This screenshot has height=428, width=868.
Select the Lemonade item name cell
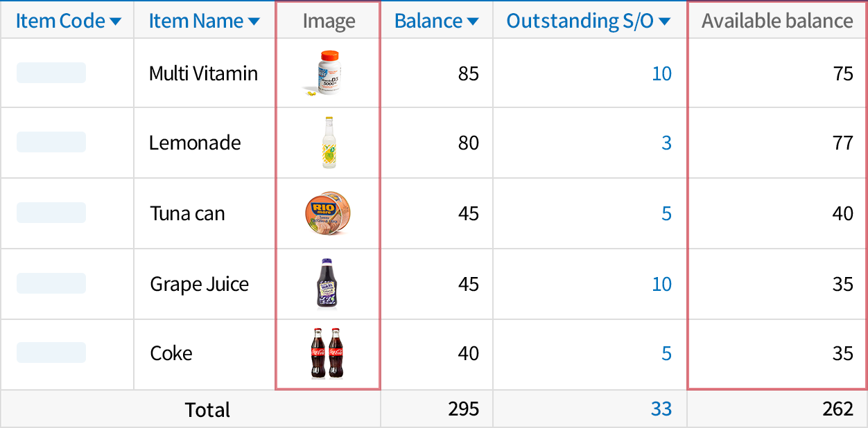(x=195, y=143)
